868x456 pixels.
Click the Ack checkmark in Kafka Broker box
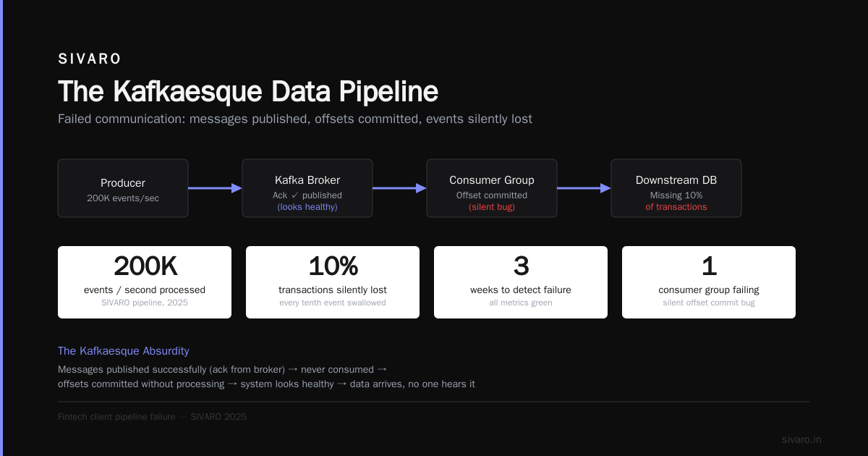(294, 195)
